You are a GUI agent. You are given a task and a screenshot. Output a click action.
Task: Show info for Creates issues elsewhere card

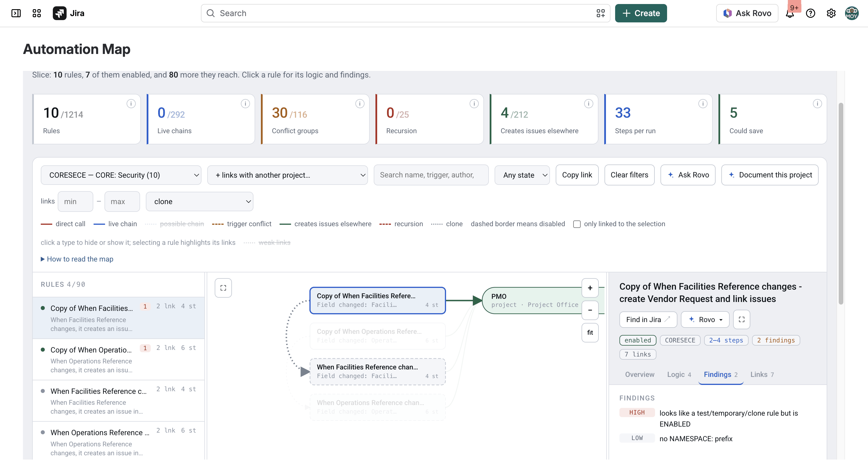pyautogui.click(x=589, y=103)
